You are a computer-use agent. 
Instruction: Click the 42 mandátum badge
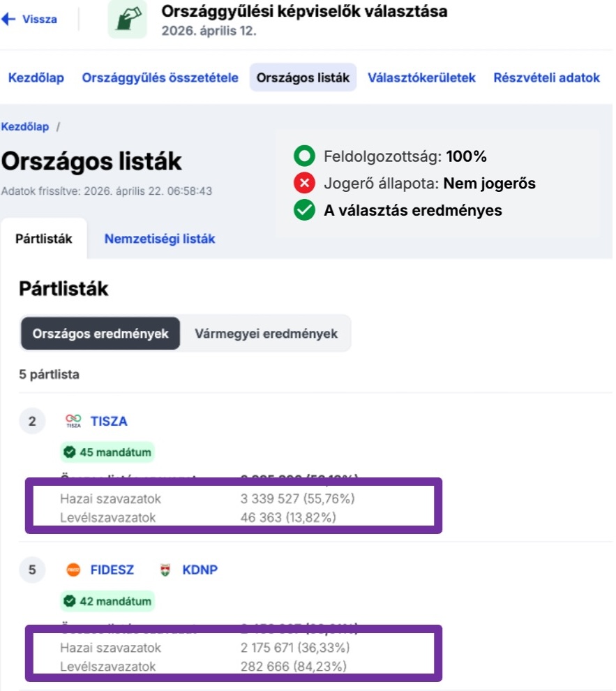(x=107, y=600)
